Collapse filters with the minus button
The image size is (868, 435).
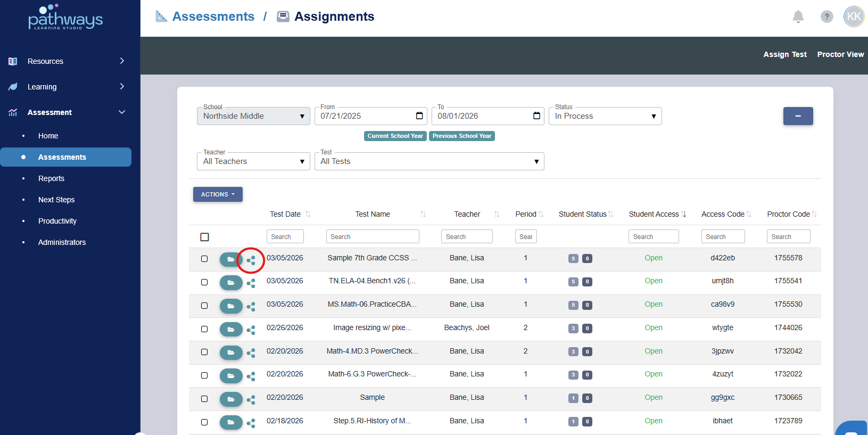point(798,116)
